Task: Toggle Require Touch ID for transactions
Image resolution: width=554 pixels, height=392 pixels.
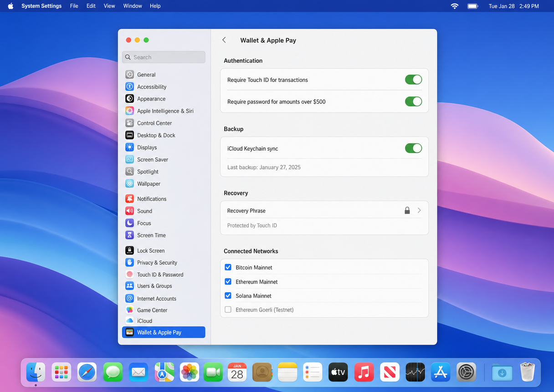Action: coord(414,80)
